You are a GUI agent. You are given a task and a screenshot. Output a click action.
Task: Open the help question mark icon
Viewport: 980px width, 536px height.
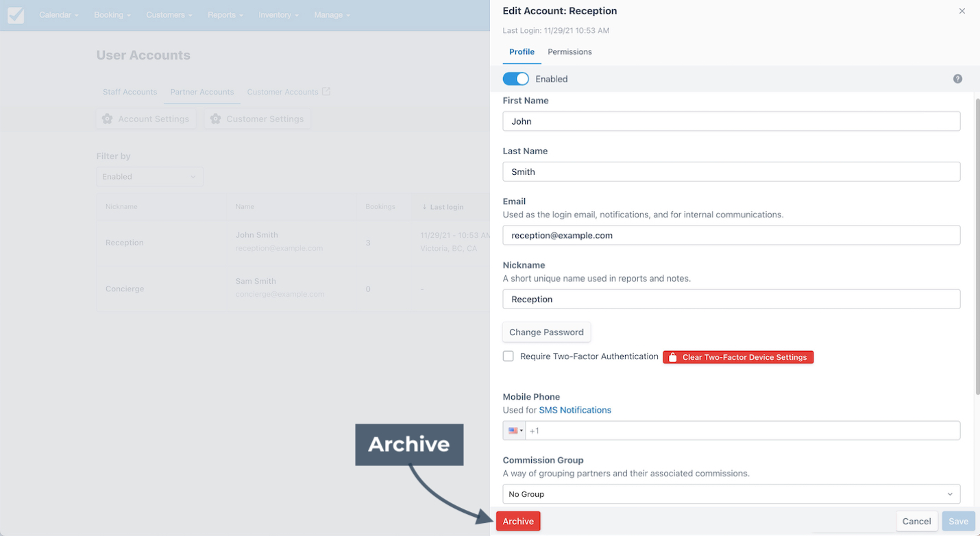[x=957, y=79]
